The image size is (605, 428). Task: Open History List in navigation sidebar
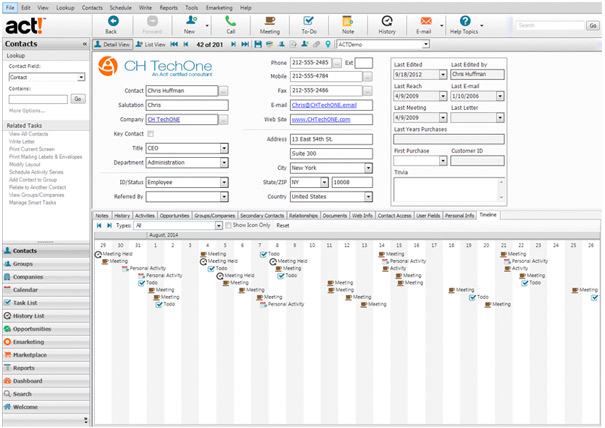[46, 316]
